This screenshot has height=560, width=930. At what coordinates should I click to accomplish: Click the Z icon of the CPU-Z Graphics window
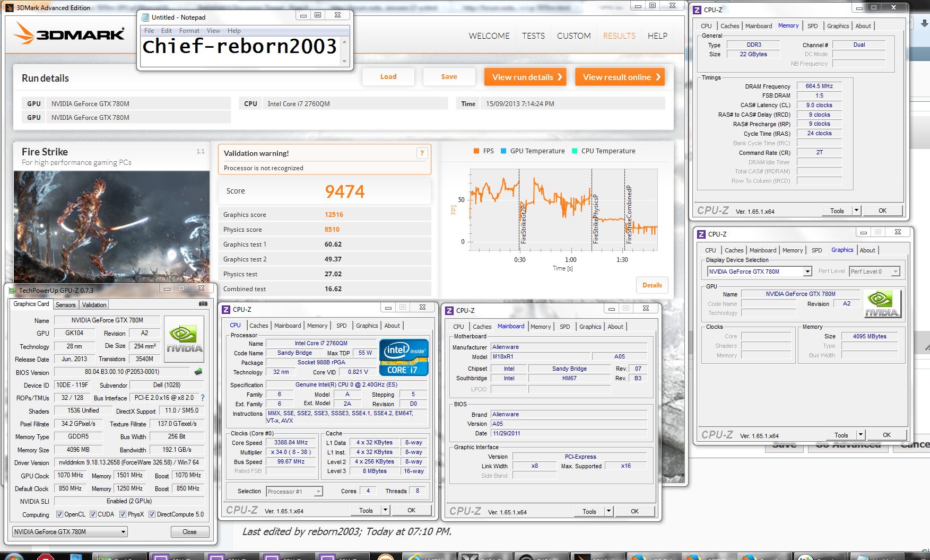tap(701, 234)
